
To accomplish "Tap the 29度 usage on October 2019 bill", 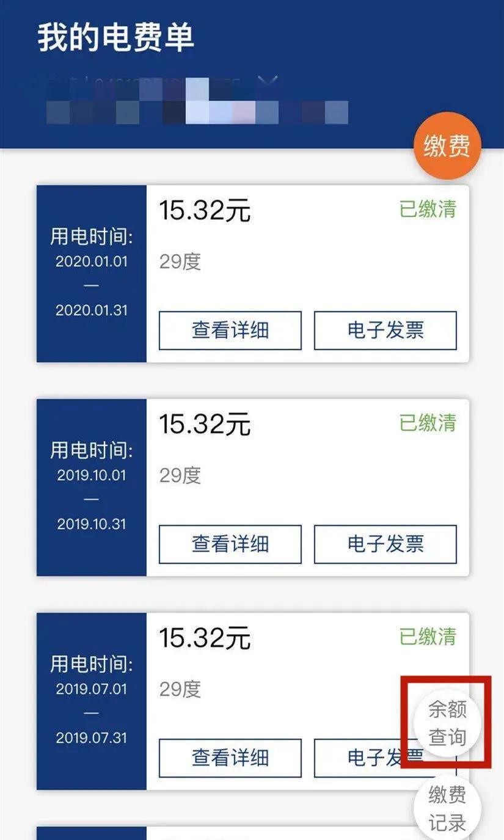I will 180,475.
